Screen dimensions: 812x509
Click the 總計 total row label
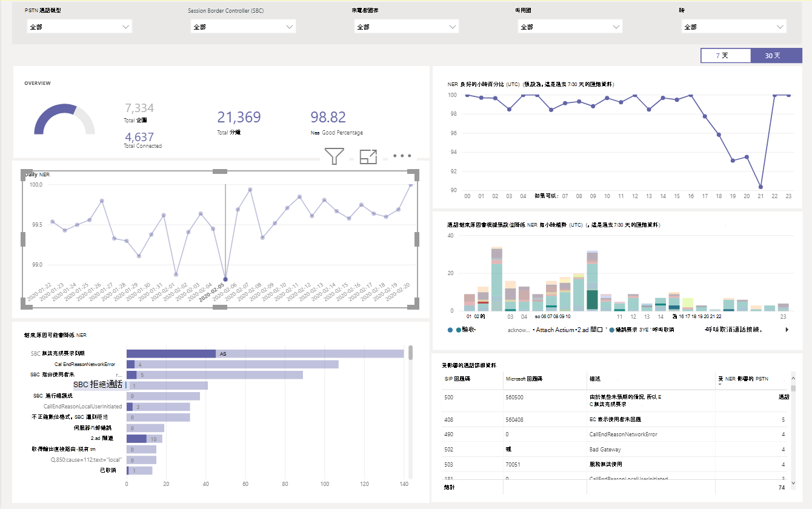(x=450, y=487)
